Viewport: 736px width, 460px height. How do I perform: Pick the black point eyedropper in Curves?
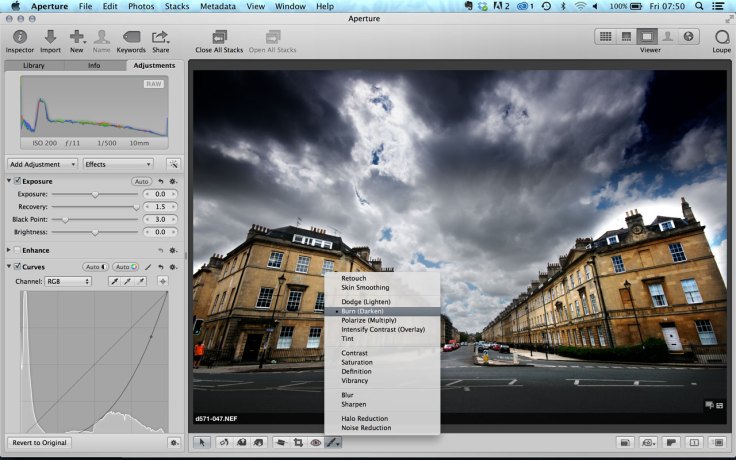point(114,281)
